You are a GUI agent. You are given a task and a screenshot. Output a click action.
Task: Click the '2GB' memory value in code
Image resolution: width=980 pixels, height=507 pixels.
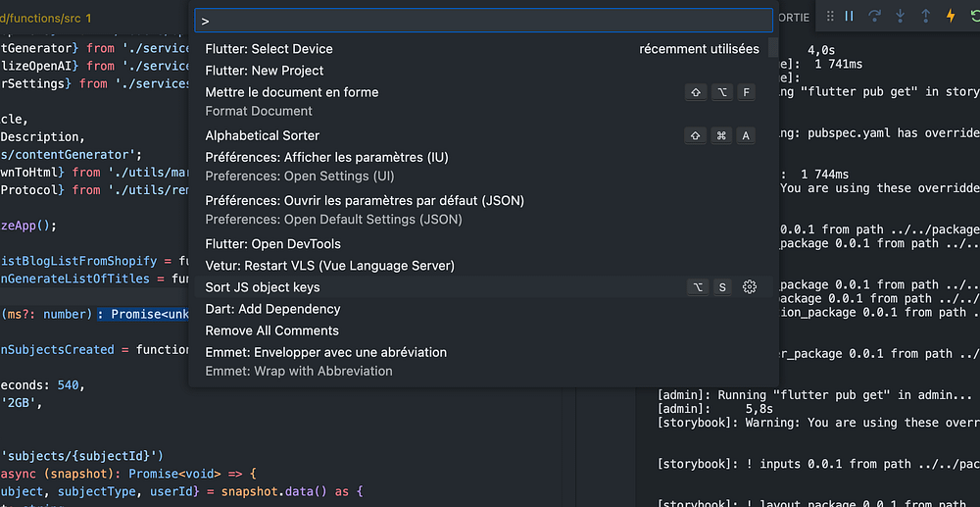coord(21,403)
